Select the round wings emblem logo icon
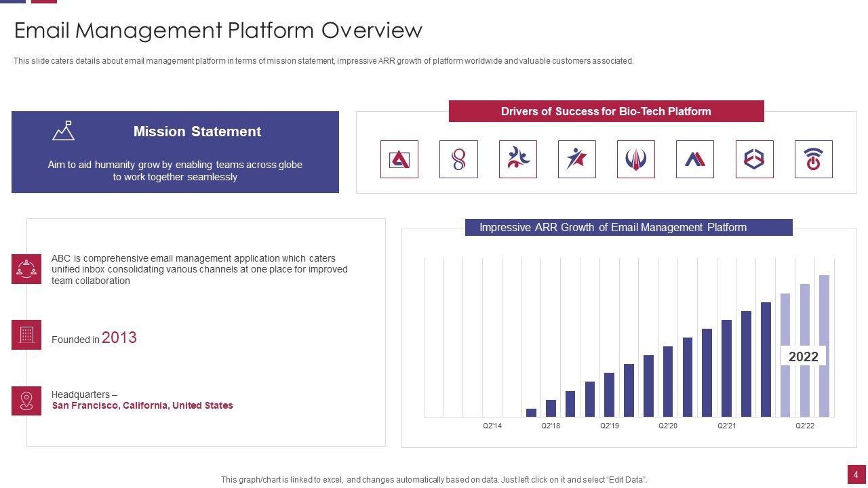Viewport: 868px width, 488px height. pyautogui.click(x=636, y=159)
